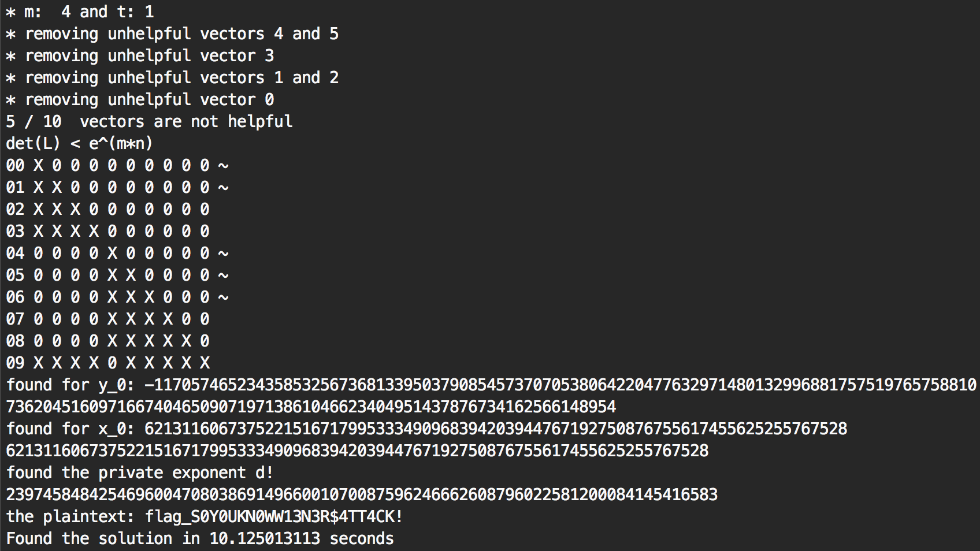Click the private exponent number starting with 2397

pyautogui.click(x=362, y=494)
